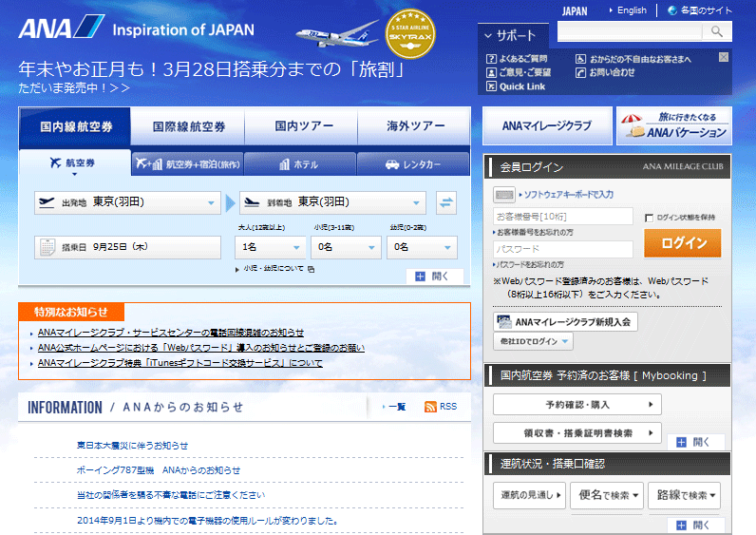Open the adult 大人 passenger count dropdown
The height and width of the screenshot is (535, 756).
271,247
